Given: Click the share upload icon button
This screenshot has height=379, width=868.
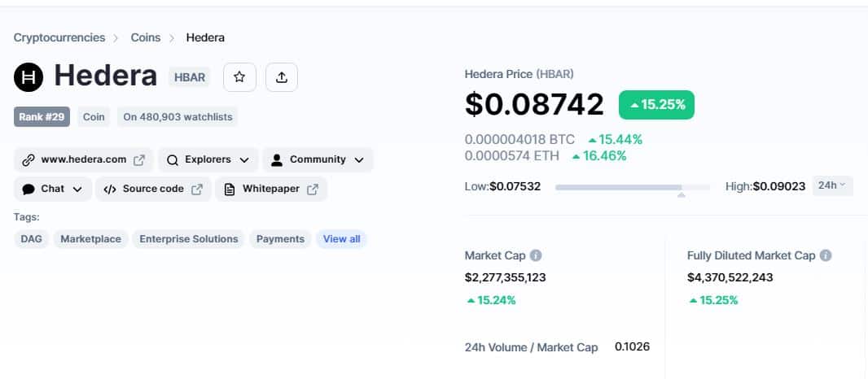Looking at the screenshot, I should pyautogui.click(x=281, y=77).
